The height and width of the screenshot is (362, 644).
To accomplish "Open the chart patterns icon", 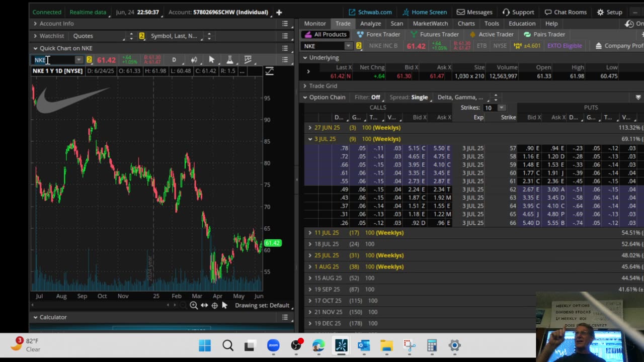I will coord(248,60).
